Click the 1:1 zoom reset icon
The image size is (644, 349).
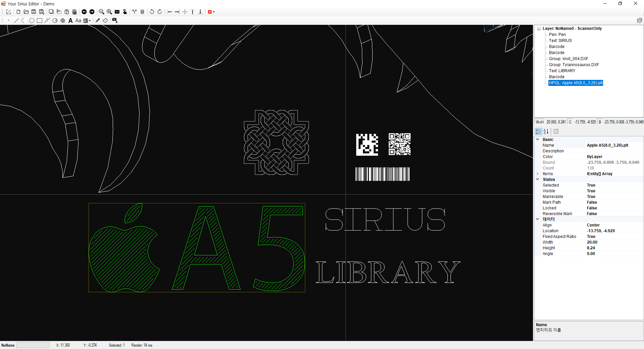[x=117, y=12]
